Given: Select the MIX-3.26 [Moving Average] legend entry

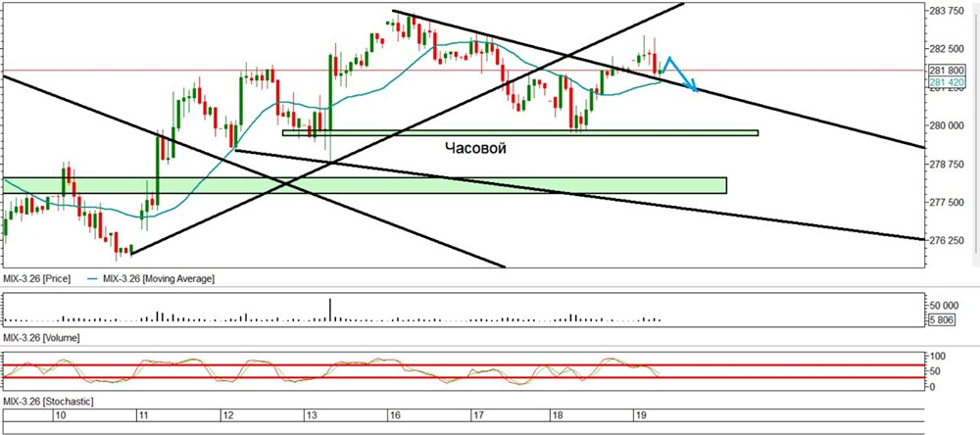Looking at the screenshot, I should [x=152, y=279].
